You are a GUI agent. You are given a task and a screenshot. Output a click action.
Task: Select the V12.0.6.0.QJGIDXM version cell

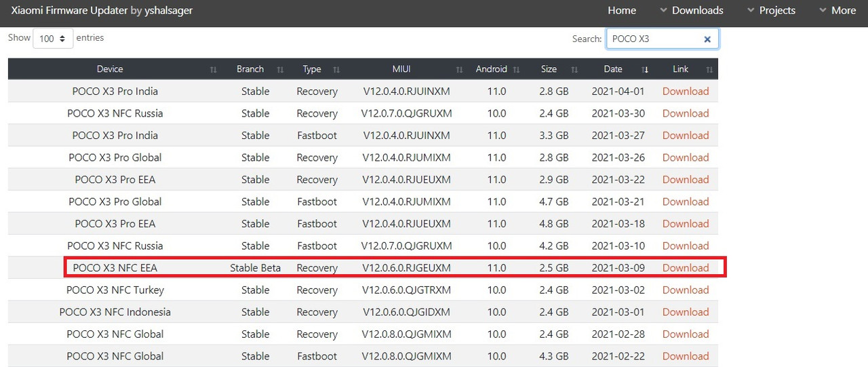coord(407,312)
